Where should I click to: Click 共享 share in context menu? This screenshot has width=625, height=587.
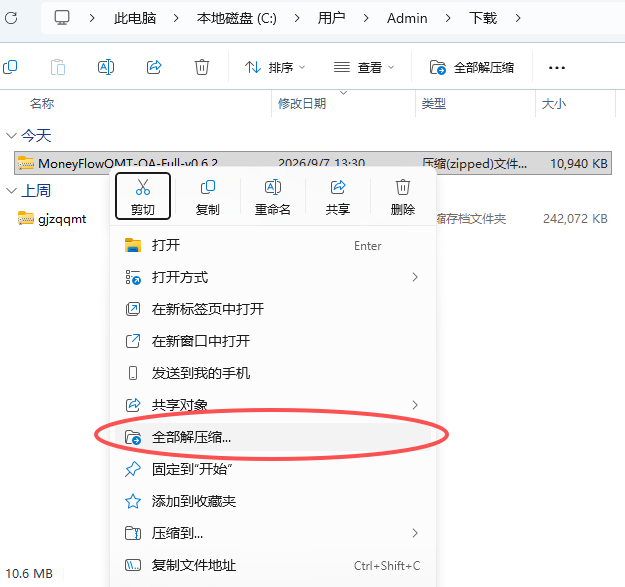coord(338,196)
